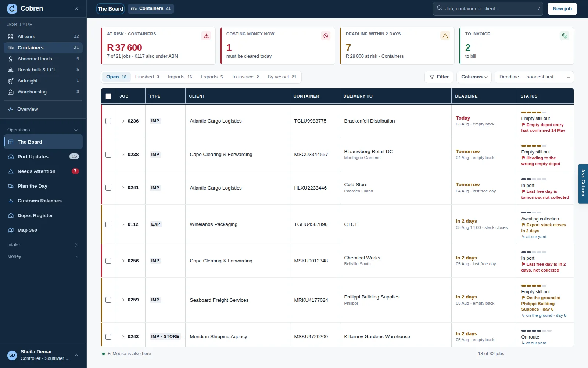Open the Exports tab
This screenshot has height=368, width=588.
[212, 77]
